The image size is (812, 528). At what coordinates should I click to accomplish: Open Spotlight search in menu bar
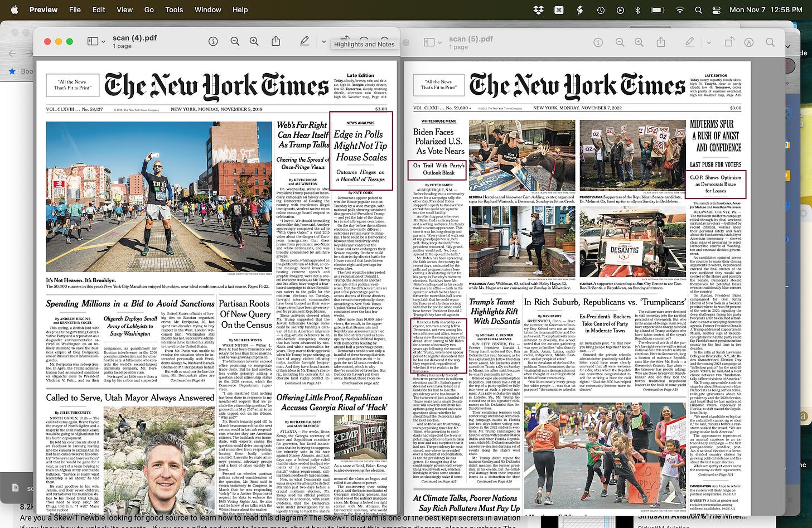(698, 10)
